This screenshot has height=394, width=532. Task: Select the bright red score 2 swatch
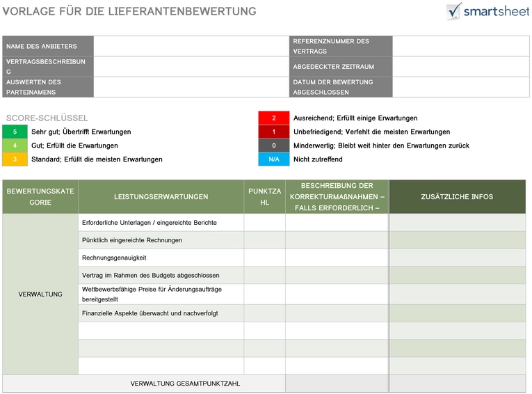click(274, 118)
